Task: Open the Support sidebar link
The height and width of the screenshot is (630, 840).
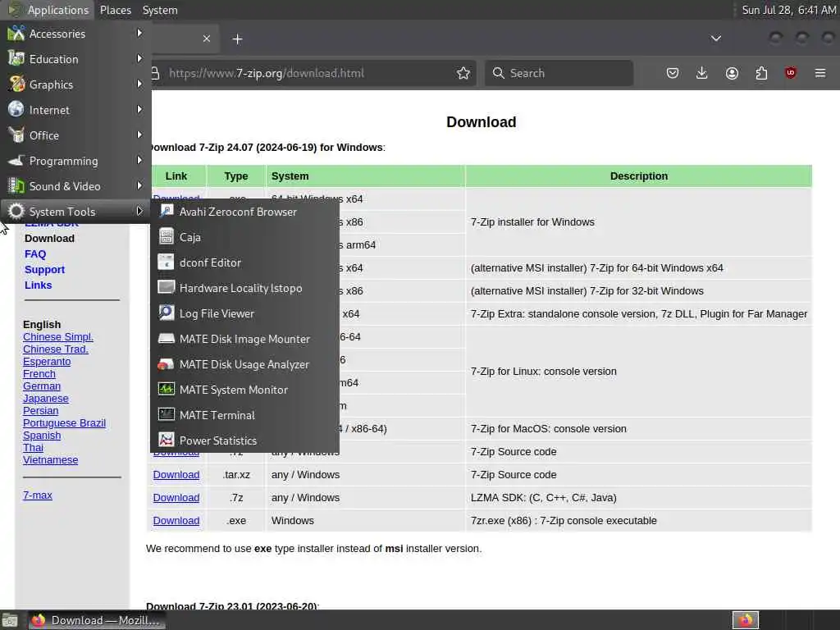Action: (x=44, y=269)
